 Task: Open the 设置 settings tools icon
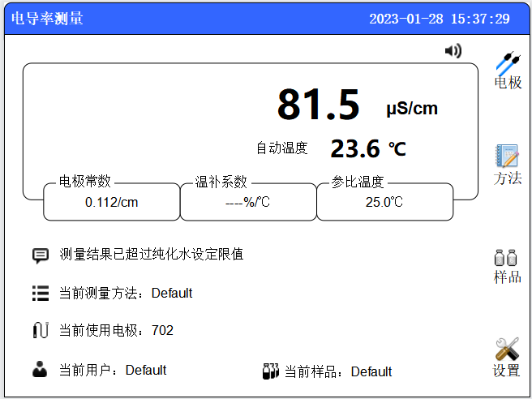click(507, 358)
